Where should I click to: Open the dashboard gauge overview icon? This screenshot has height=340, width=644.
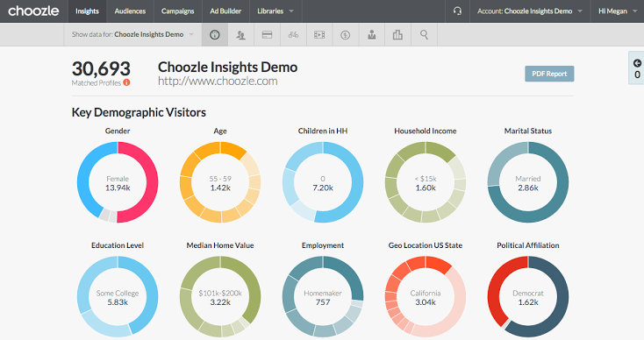click(x=215, y=35)
